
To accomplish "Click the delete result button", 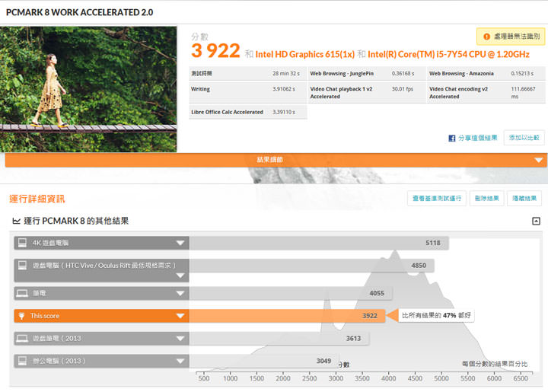I will coord(486,199).
